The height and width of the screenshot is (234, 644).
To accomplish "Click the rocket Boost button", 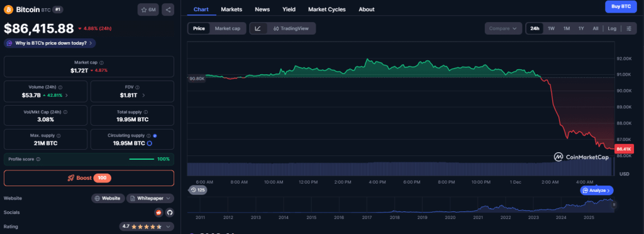I will [x=89, y=178].
